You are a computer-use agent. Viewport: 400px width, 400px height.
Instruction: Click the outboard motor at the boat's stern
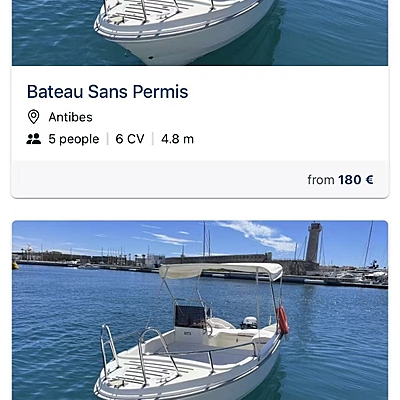point(249,323)
